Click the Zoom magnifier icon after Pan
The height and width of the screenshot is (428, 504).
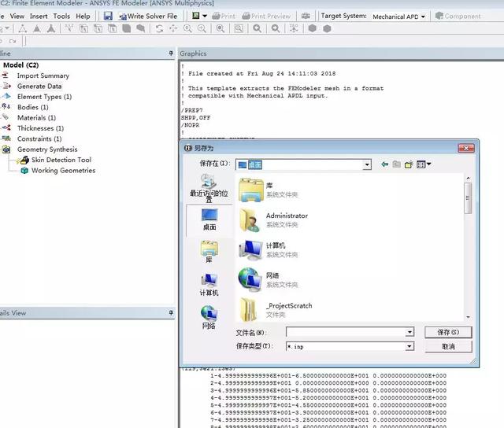(187, 28)
